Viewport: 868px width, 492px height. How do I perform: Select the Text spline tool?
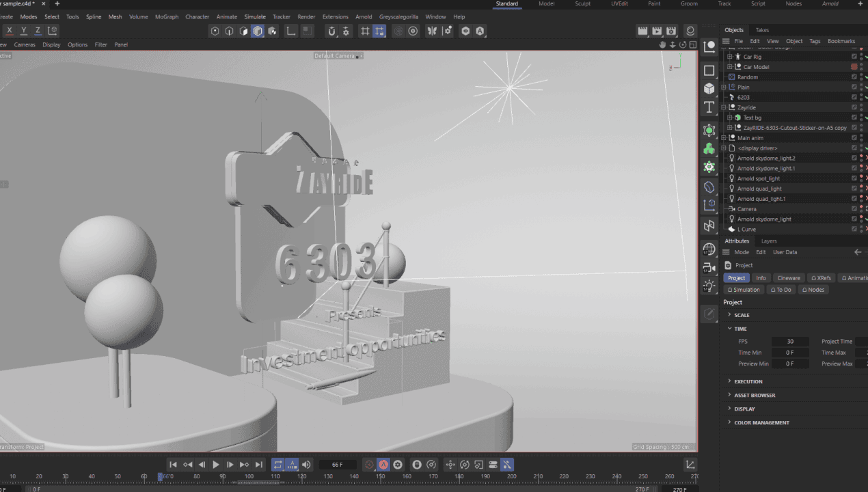click(709, 107)
